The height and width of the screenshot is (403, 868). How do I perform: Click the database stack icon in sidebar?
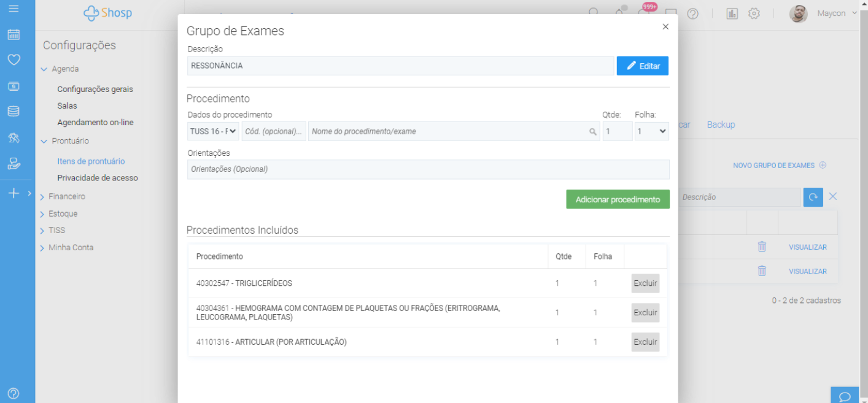tap(14, 112)
